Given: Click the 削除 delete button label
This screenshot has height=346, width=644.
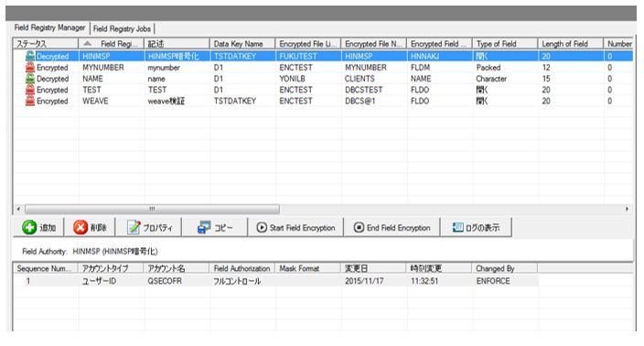Looking at the screenshot, I should click(x=99, y=228).
